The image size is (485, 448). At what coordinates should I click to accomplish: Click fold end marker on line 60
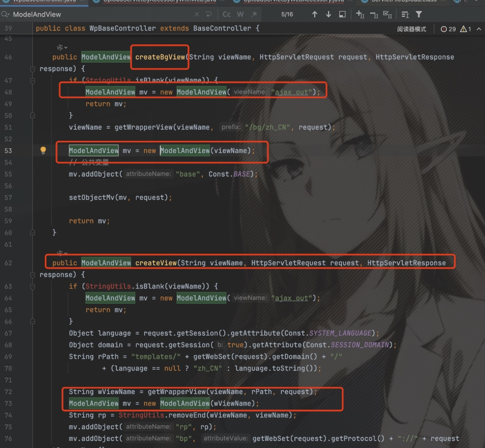tap(32, 233)
